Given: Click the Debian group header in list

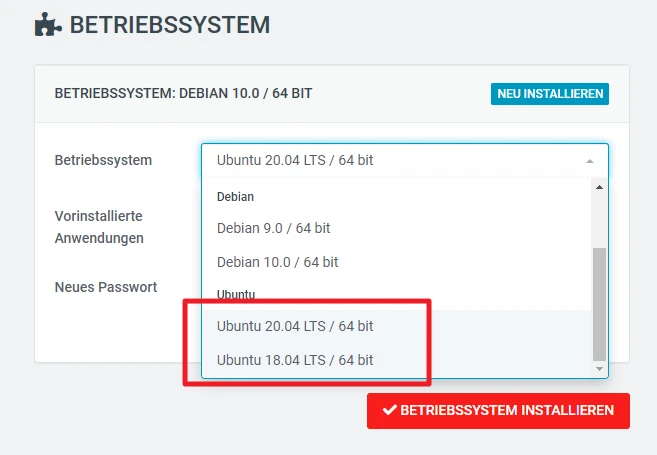Looking at the screenshot, I should pyautogui.click(x=235, y=197).
